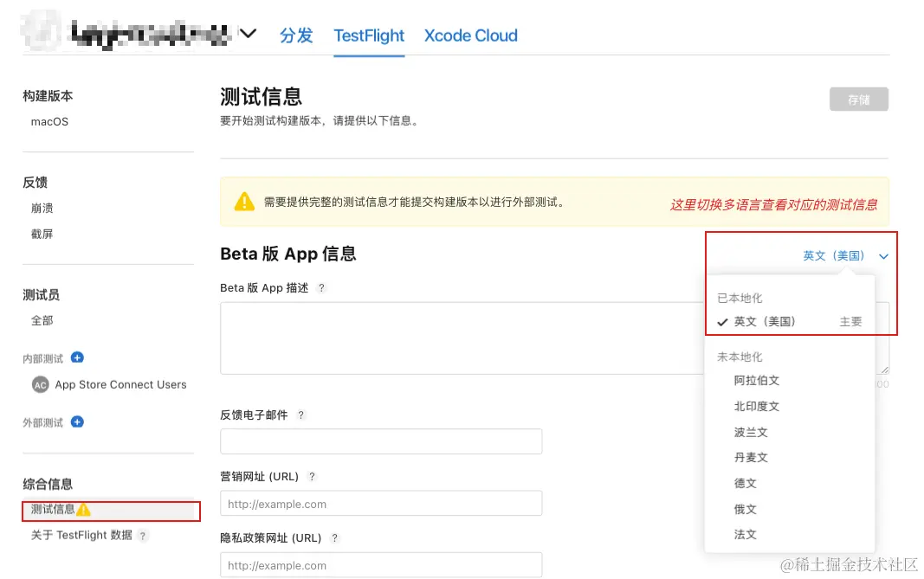Viewport: 924px width, 579px height.
Task: Click into Beta 版 App 描述 text area
Action: click(462, 338)
